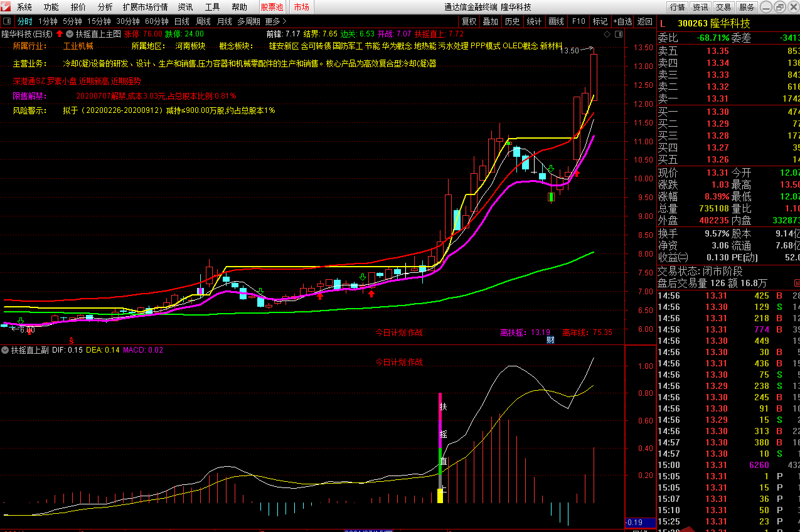Screen dimensions: 800x532
Task: Open the 扶摇直上主图 indicator dropdown arrow
Action: (69, 34)
